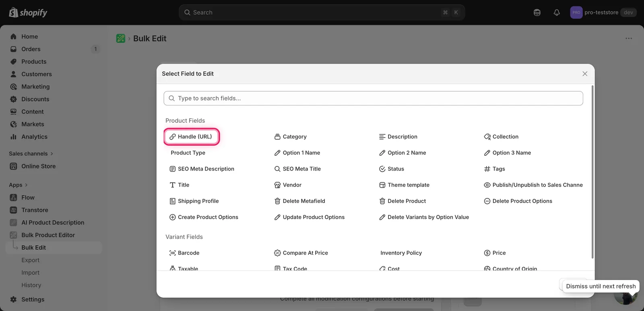Click the Settings gear icon
The image size is (644, 311).
[x=13, y=299]
